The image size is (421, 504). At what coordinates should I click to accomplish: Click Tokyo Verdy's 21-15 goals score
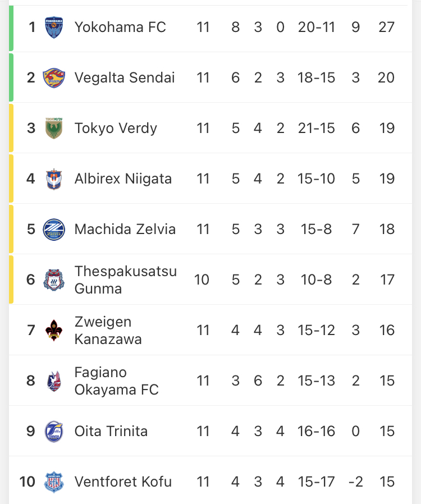[x=317, y=128]
